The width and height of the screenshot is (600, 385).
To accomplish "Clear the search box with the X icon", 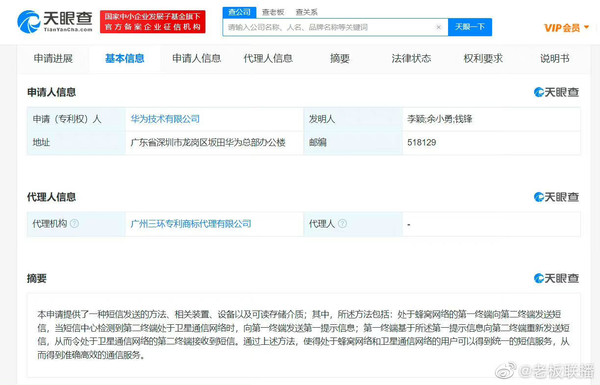I will click(439, 27).
